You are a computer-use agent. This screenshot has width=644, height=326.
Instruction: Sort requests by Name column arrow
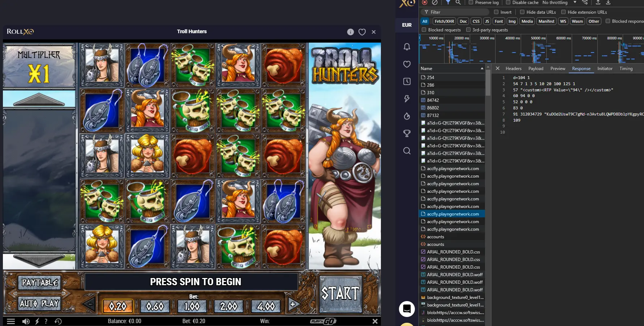[482, 68]
